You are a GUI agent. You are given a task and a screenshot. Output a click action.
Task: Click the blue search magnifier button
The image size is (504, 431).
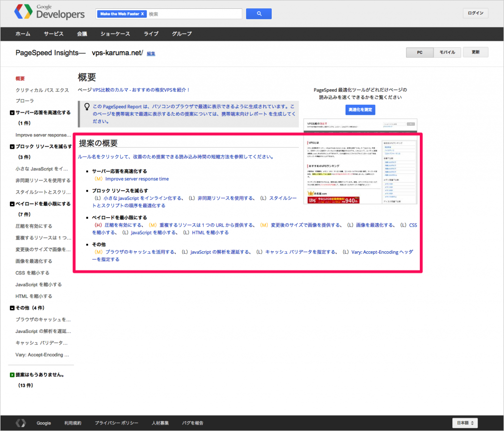(259, 14)
